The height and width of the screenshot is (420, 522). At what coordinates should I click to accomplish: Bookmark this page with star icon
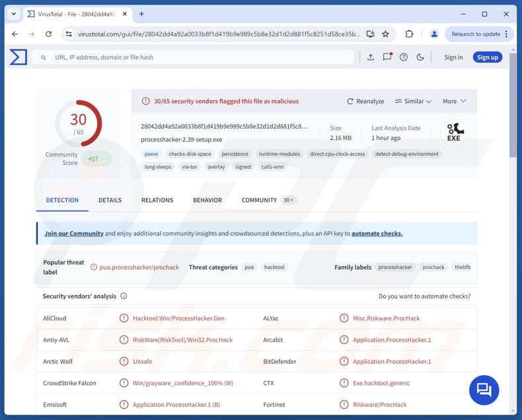pyautogui.click(x=385, y=34)
